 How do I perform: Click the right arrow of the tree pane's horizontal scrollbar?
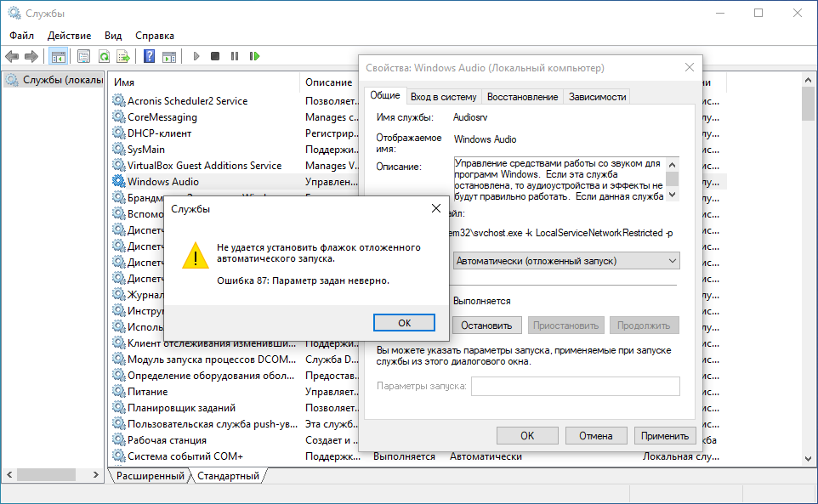pyautogui.click(x=95, y=475)
